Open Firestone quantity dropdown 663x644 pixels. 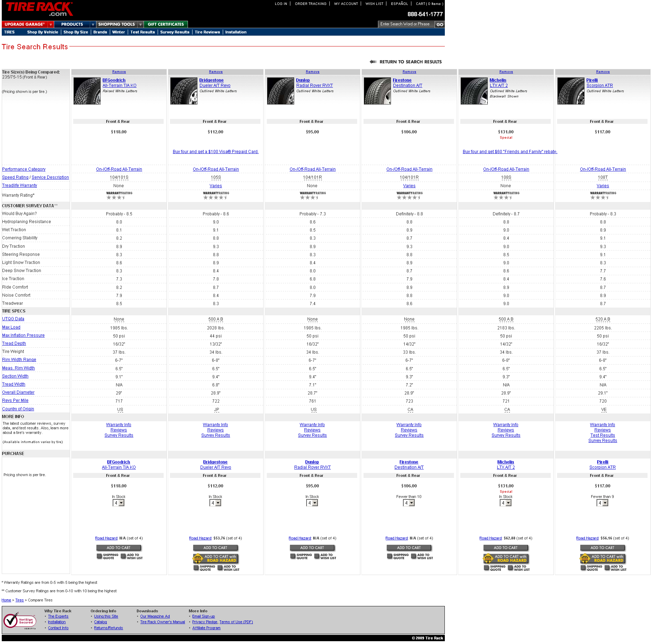tap(409, 503)
